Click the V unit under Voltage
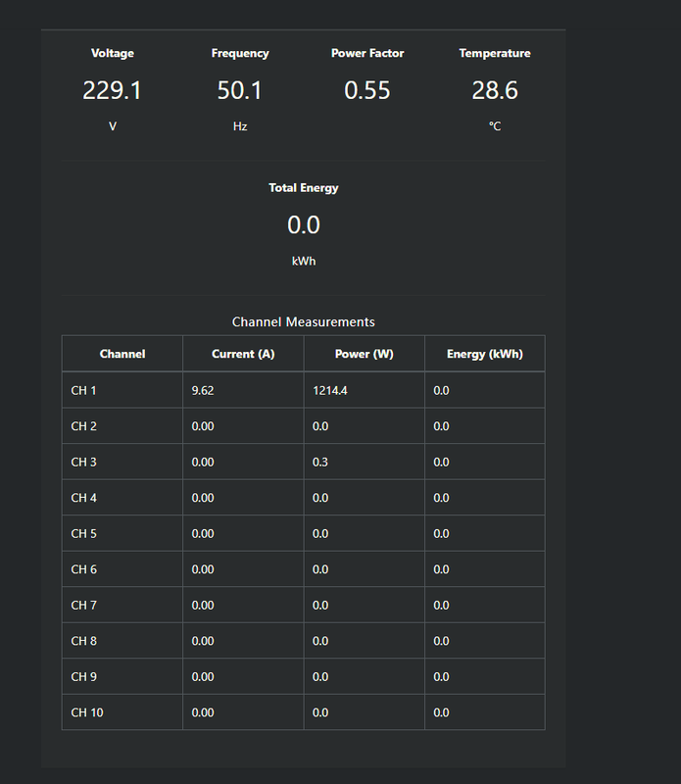 (113, 126)
